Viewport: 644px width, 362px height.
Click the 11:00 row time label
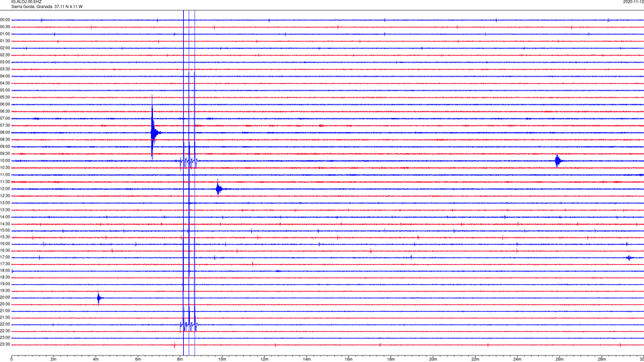coord(5,174)
